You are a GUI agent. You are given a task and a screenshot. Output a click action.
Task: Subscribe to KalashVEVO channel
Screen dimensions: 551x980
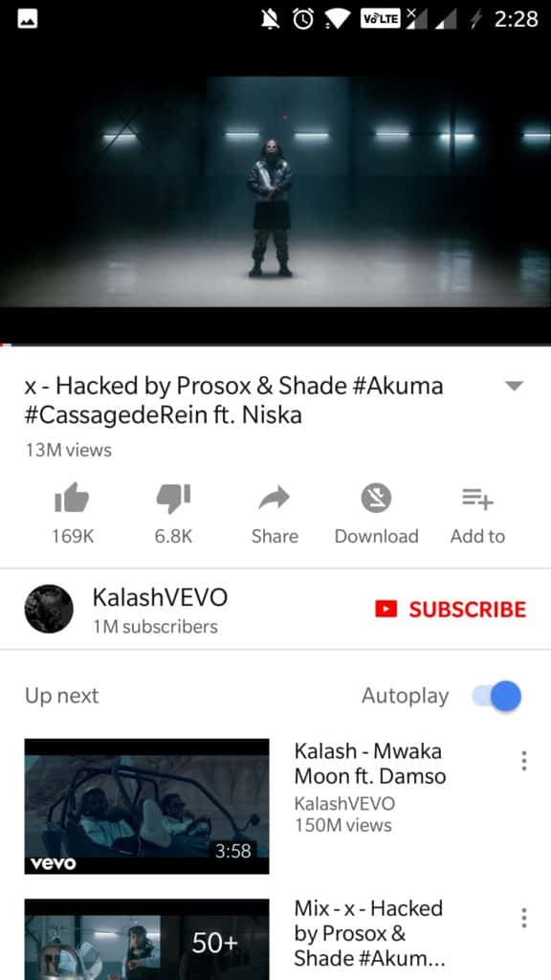coord(451,609)
